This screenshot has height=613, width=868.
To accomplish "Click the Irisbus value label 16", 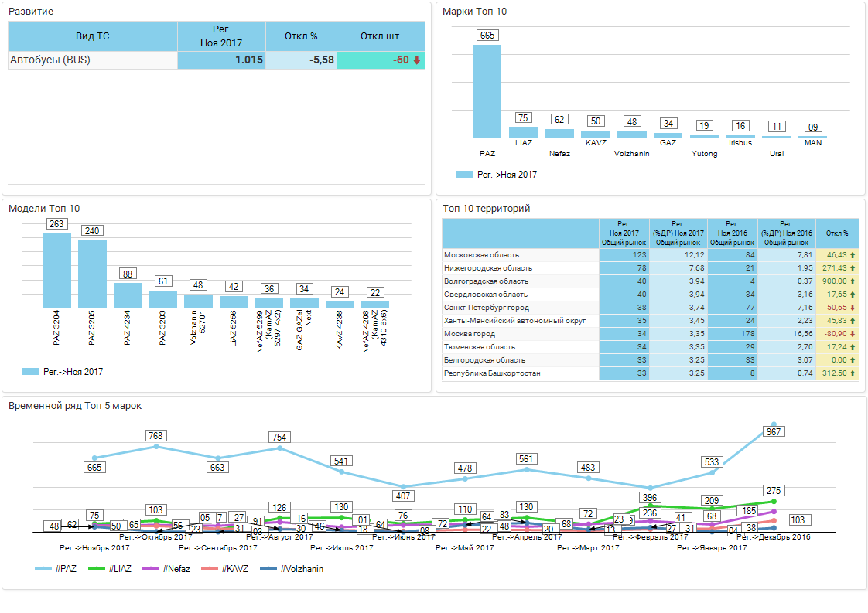I will click(740, 126).
